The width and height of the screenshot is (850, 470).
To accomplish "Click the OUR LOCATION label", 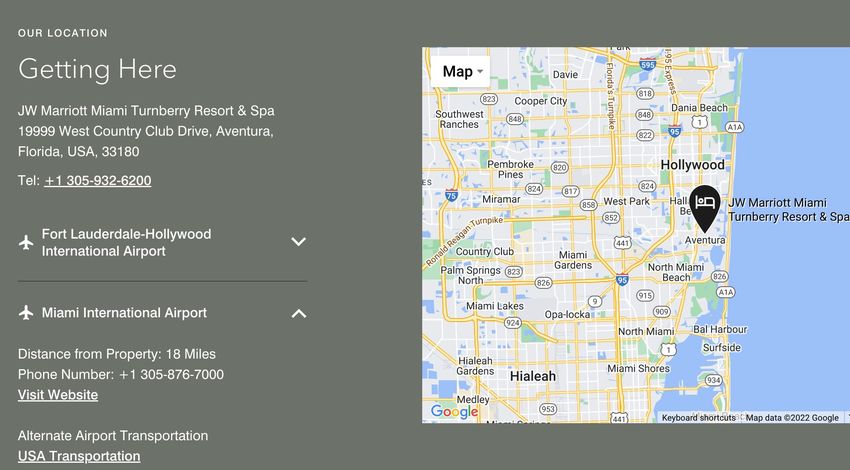I will click(x=63, y=33).
